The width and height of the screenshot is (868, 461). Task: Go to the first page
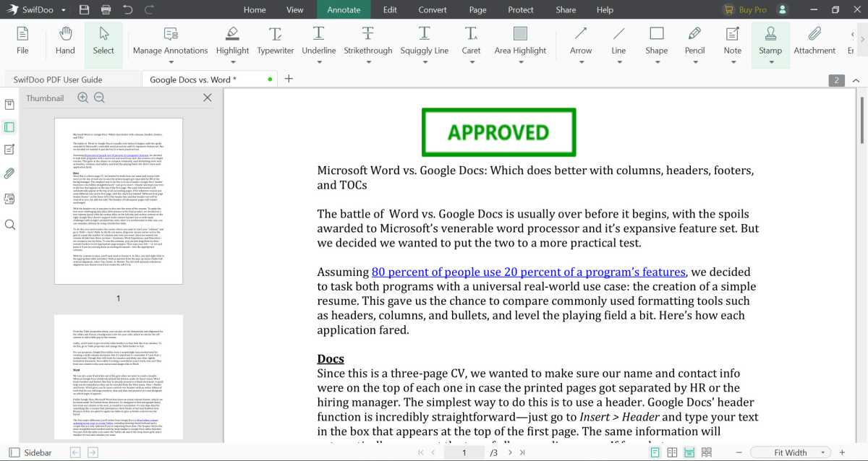(421, 452)
